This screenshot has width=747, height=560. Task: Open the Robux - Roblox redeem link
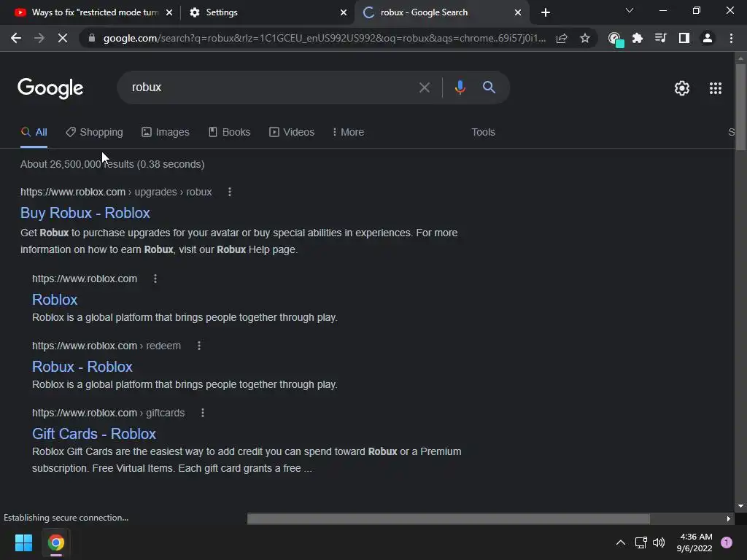82,367
